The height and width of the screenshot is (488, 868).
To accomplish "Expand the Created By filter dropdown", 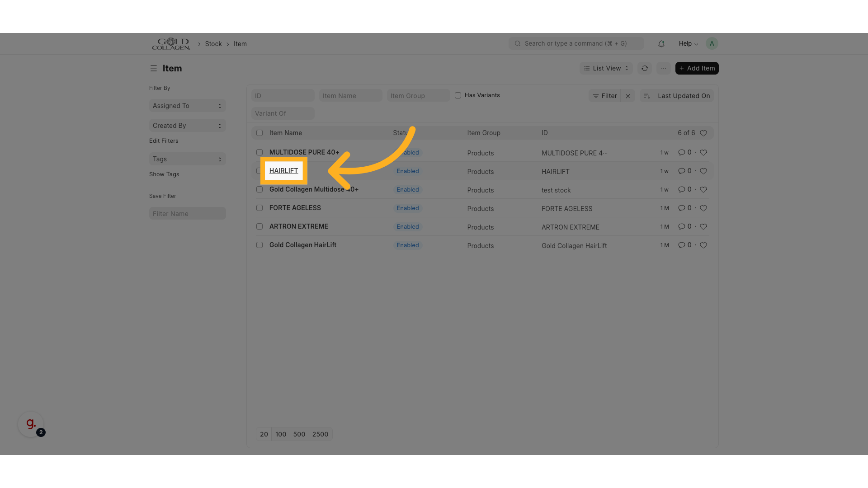I will [x=187, y=126].
